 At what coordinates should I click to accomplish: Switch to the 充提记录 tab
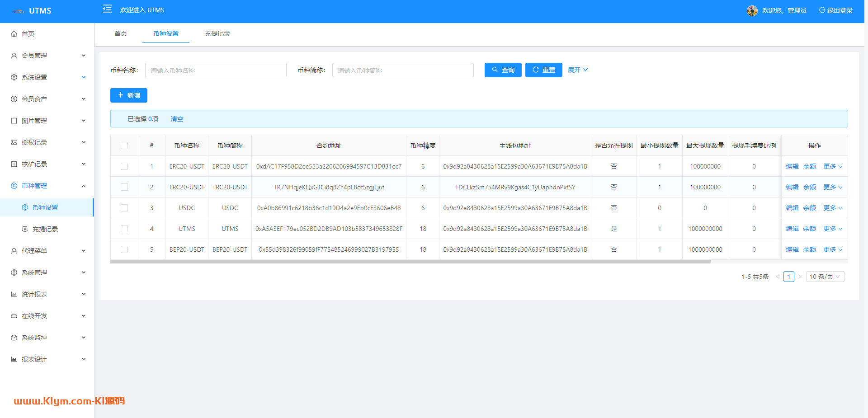point(217,33)
